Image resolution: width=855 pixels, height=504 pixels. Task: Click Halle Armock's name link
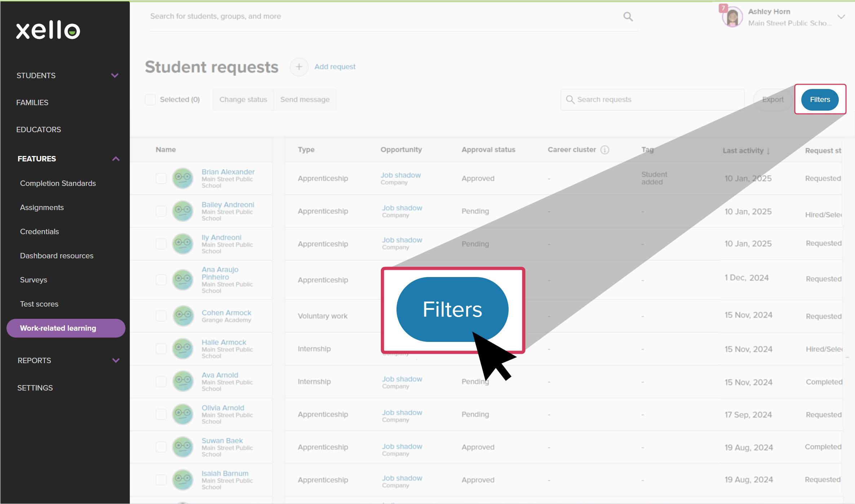pyautogui.click(x=224, y=343)
